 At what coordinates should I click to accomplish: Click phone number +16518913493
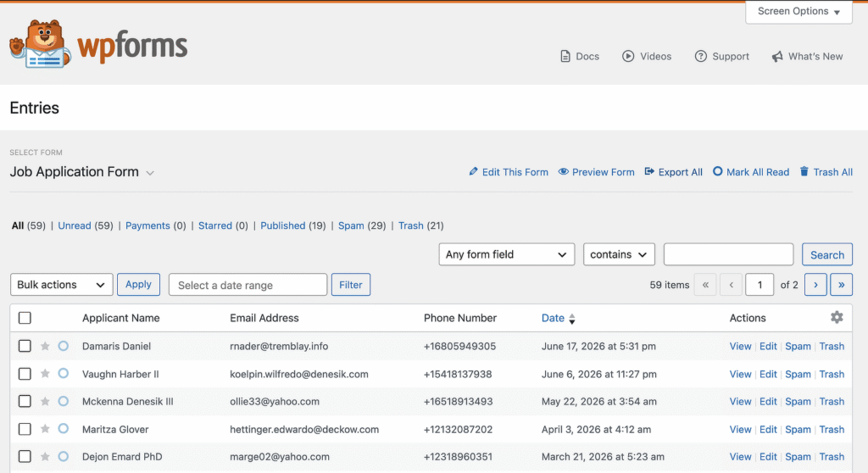[x=458, y=402]
